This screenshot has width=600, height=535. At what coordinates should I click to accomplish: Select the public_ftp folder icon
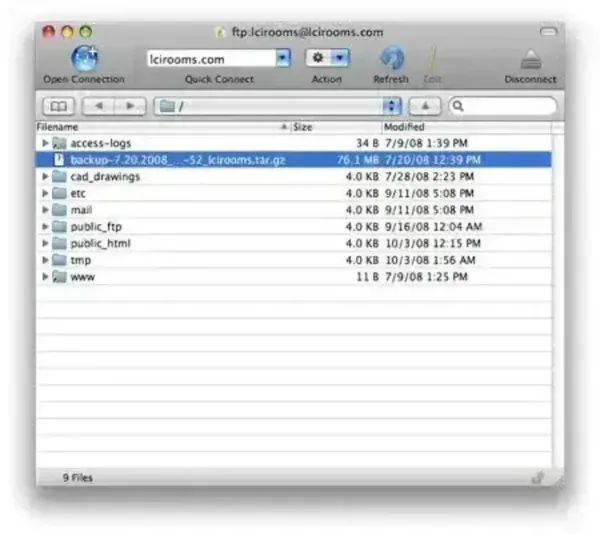[59, 227]
